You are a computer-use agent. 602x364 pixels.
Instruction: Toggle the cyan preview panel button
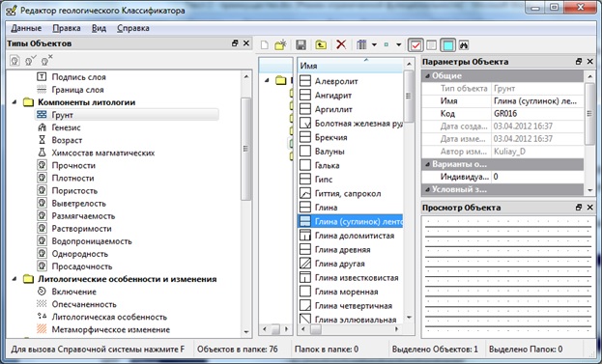tap(448, 45)
